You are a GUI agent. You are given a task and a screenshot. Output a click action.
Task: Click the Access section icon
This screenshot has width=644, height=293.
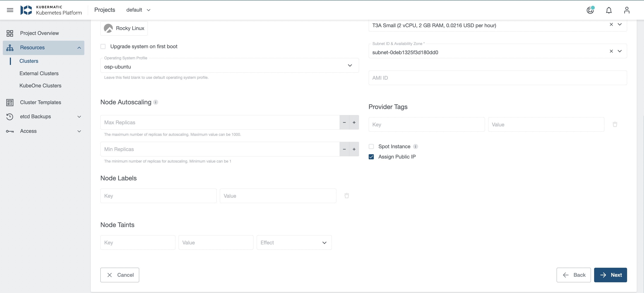point(9,131)
